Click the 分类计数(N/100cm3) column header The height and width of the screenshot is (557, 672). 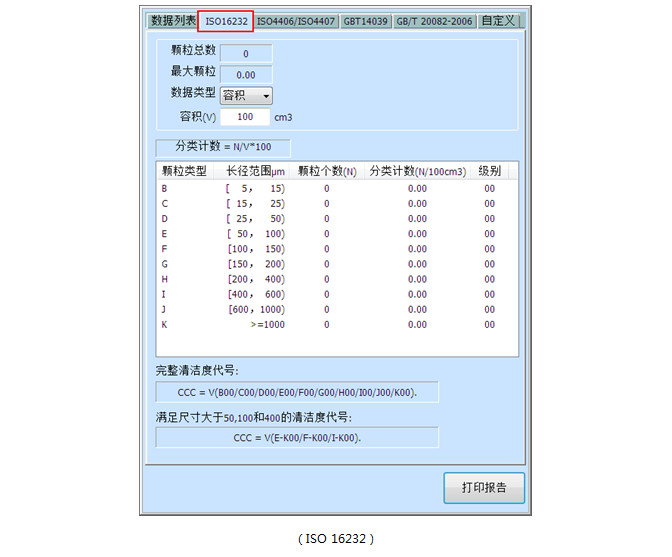[x=417, y=171]
